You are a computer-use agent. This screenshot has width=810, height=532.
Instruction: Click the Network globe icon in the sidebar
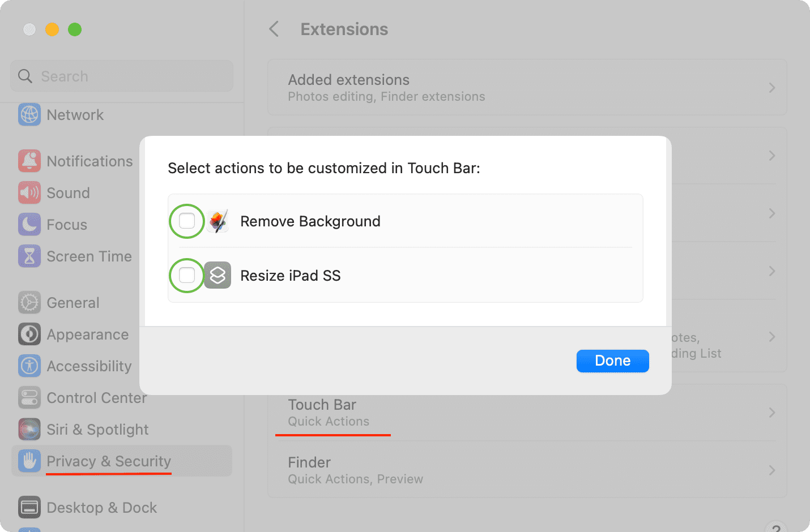[29, 115]
